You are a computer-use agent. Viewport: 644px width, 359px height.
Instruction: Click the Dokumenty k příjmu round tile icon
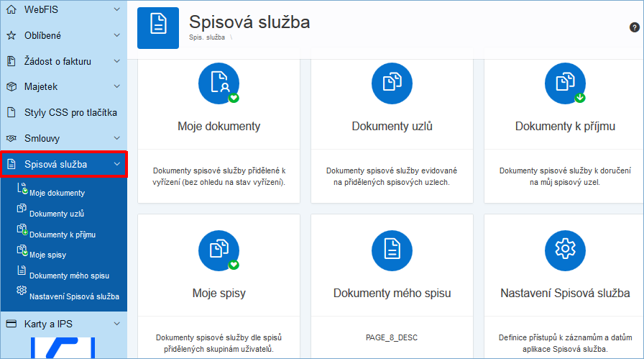pyautogui.click(x=565, y=83)
